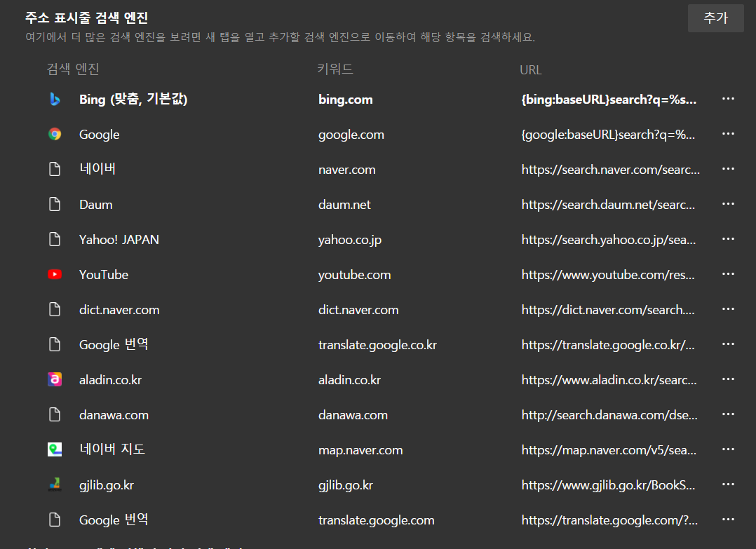Image resolution: width=756 pixels, height=549 pixels.
Task: Open more options for Google row
Action: coord(728,133)
